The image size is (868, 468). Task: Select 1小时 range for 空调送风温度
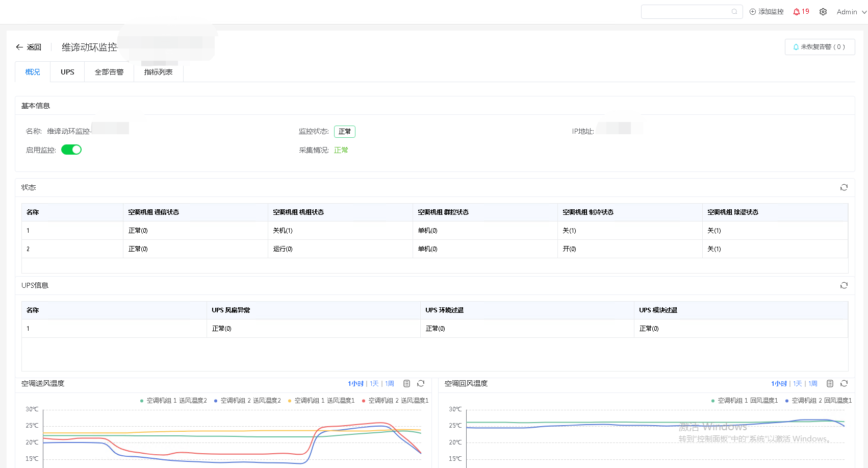(355, 384)
